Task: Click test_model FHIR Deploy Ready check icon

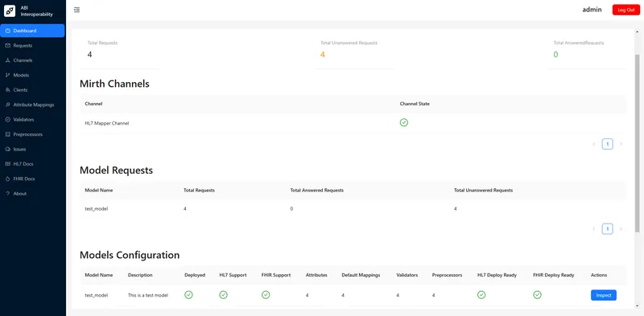Action: [537, 294]
